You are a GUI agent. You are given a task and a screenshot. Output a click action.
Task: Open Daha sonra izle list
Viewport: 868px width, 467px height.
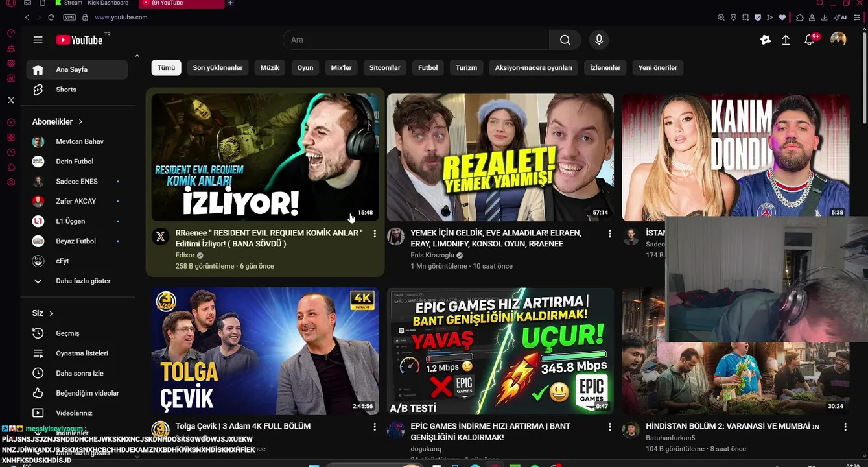[77, 373]
